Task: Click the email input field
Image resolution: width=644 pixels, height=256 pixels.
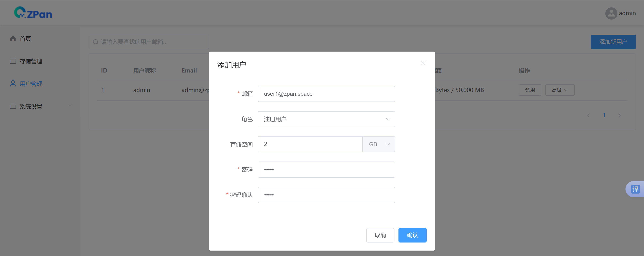Action: pos(326,94)
